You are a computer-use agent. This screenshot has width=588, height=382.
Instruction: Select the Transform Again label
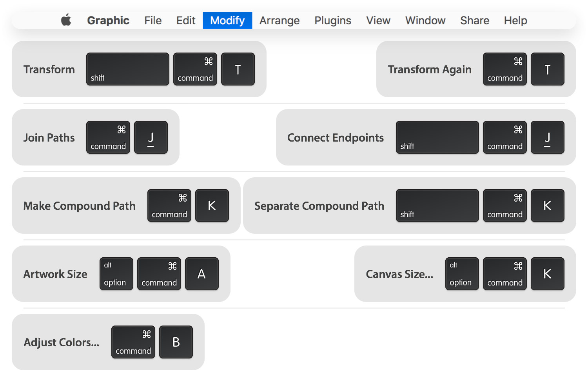click(430, 69)
